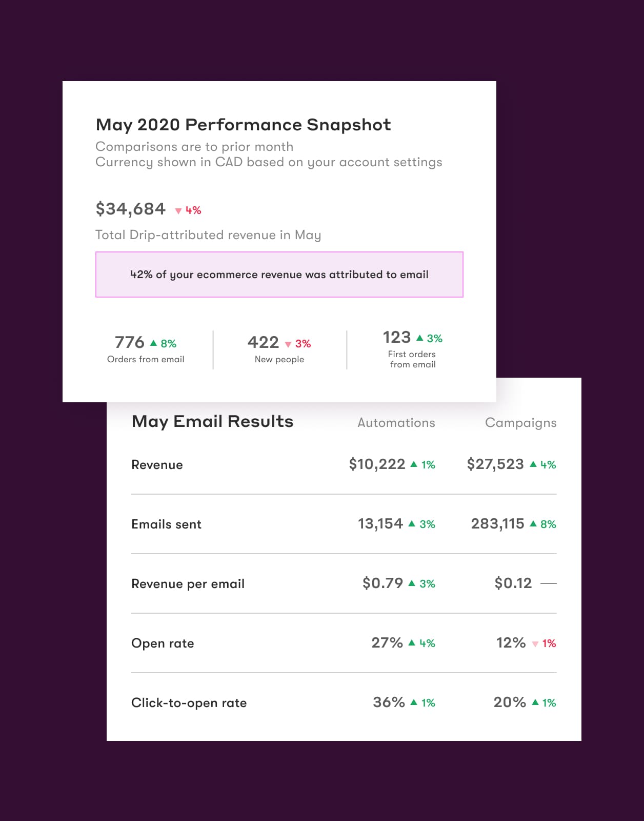Click the up arrow beside 20% click-to-open rate
This screenshot has width=644, height=821.
535,702
